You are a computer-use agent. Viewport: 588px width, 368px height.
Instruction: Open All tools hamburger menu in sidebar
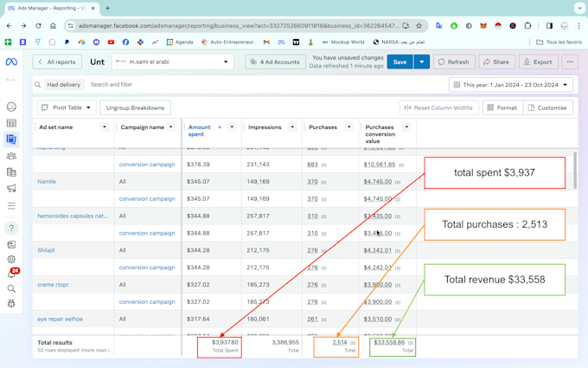point(11,206)
